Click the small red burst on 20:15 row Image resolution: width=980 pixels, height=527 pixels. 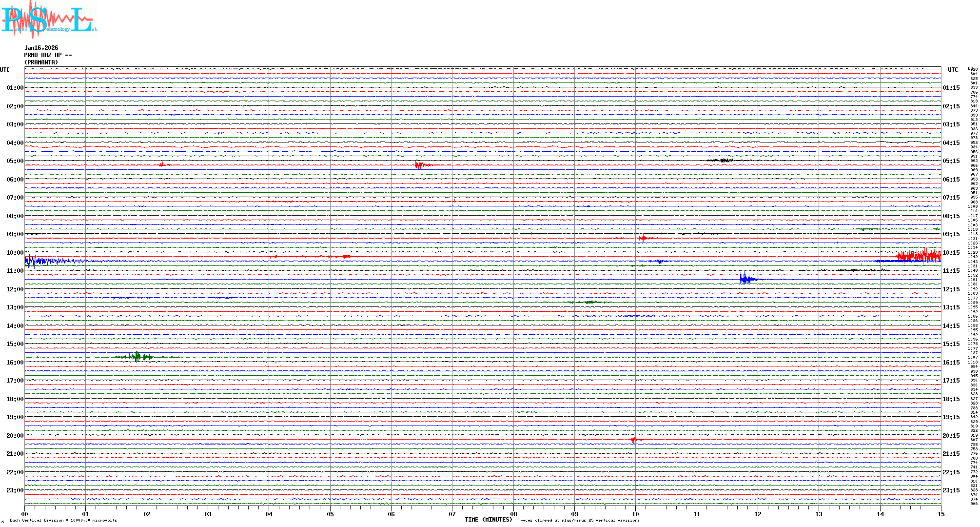pos(634,440)
